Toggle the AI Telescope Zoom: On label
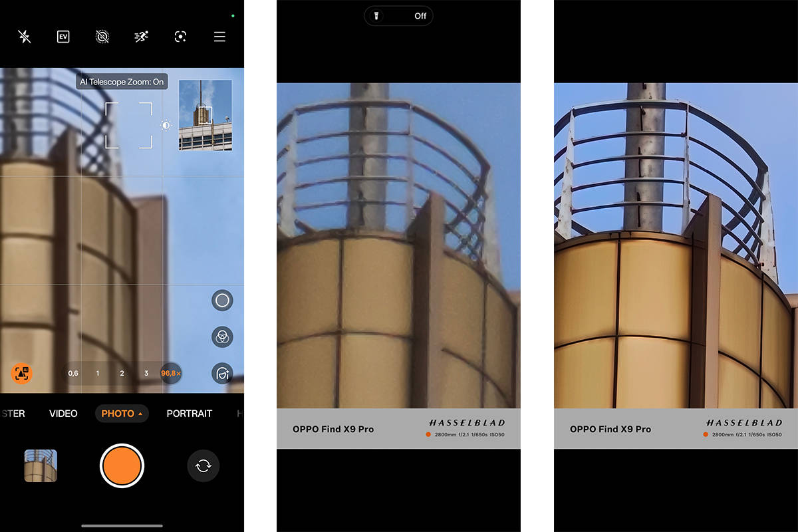The height and width of the screenshot is (532, 798). coord(122,82)
